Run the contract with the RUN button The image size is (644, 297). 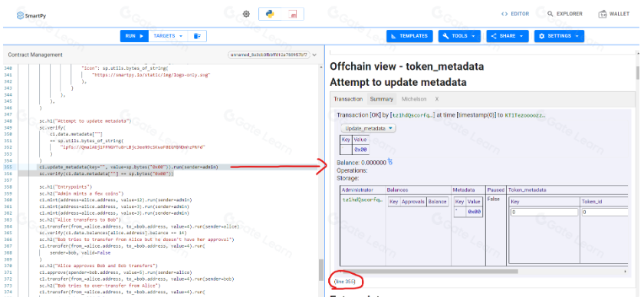tap(134, 36)
